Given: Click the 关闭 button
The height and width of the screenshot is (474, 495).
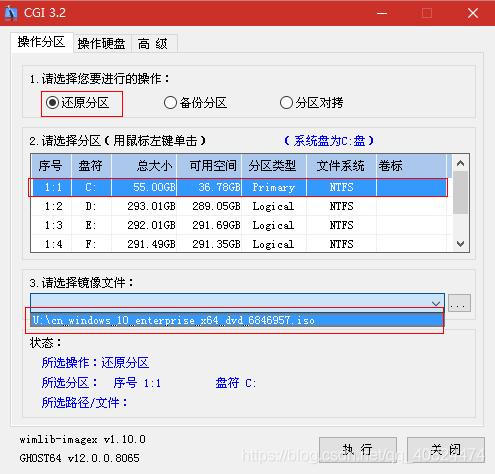Looking at the screenshot, I should click(446, 450).
